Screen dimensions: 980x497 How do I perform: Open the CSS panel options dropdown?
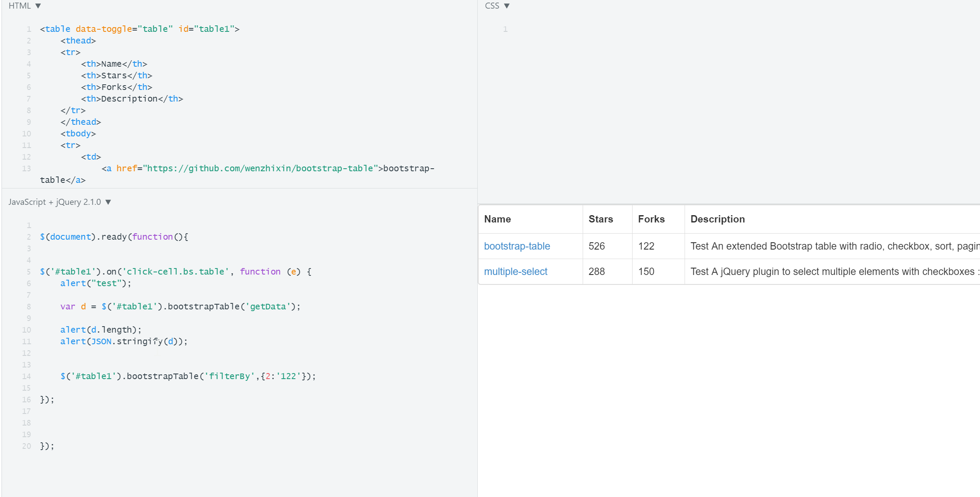(507, 6)
